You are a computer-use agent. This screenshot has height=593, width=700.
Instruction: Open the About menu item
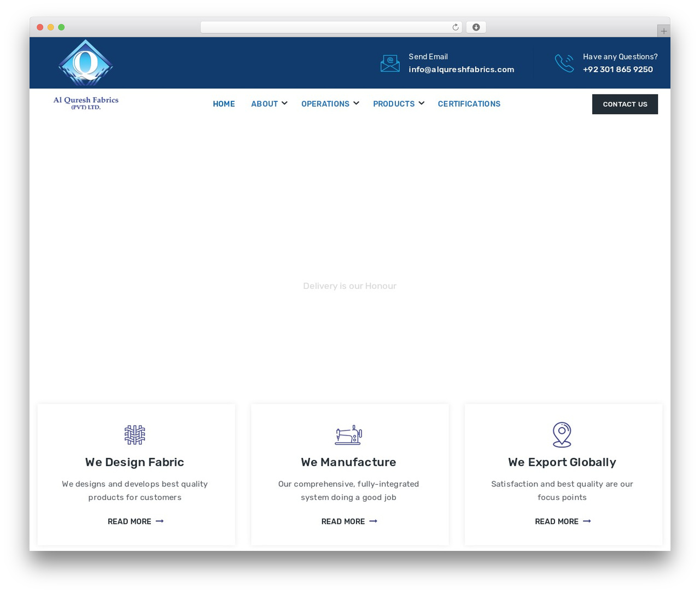(264, 104)
